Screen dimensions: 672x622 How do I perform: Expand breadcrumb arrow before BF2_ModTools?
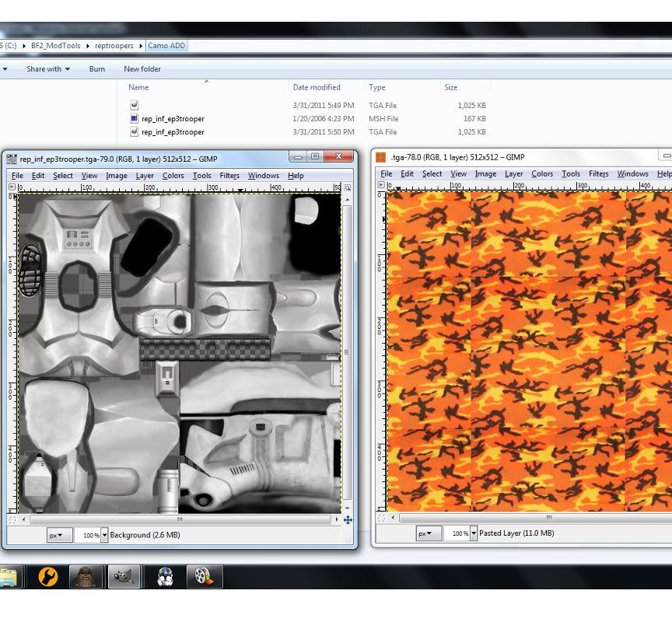24,46
